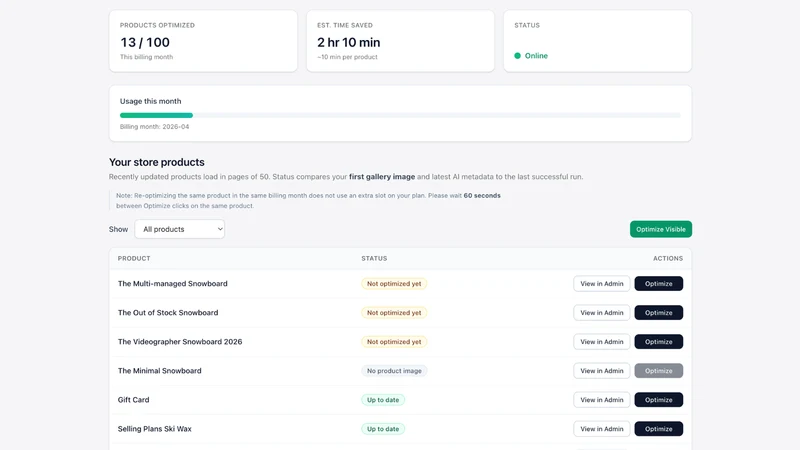Click The Multi-managed Snowboard product name
The height and width of the screenshot is (450, 800).
[x=172, y=284]
